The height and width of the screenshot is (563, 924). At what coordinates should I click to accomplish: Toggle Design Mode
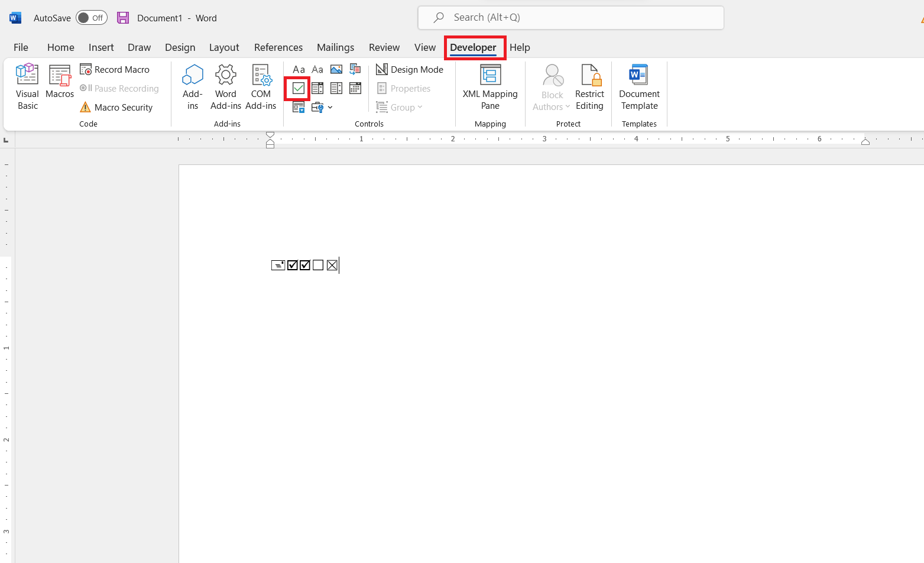(x=410, y=70)
